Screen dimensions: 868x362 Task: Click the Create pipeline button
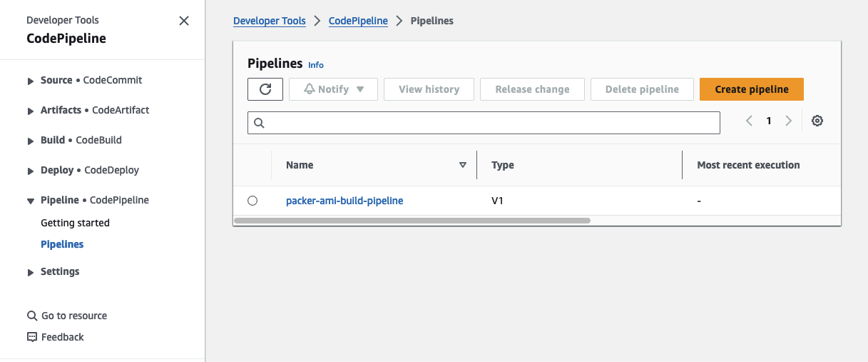[x=752, y=89]
